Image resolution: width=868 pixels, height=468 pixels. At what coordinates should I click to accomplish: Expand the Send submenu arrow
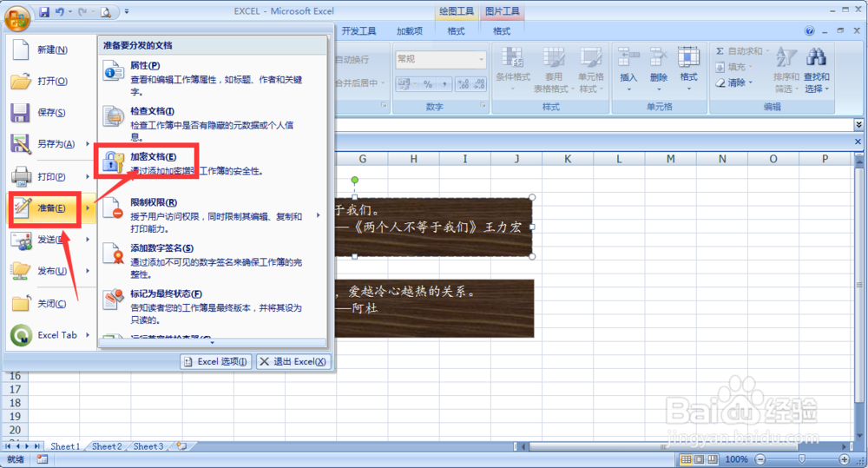pos(88,240)
